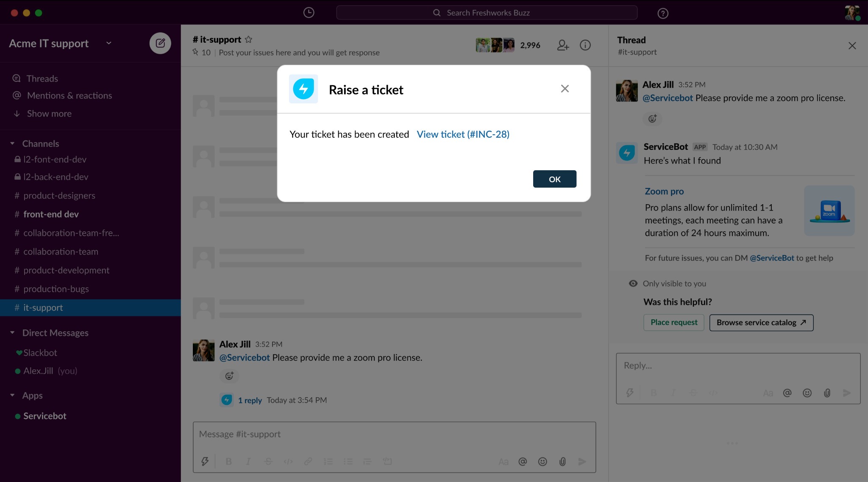Viewport: 868px width, 482px height.
Task: Open the history clock icon
Action: coord(309,13)
